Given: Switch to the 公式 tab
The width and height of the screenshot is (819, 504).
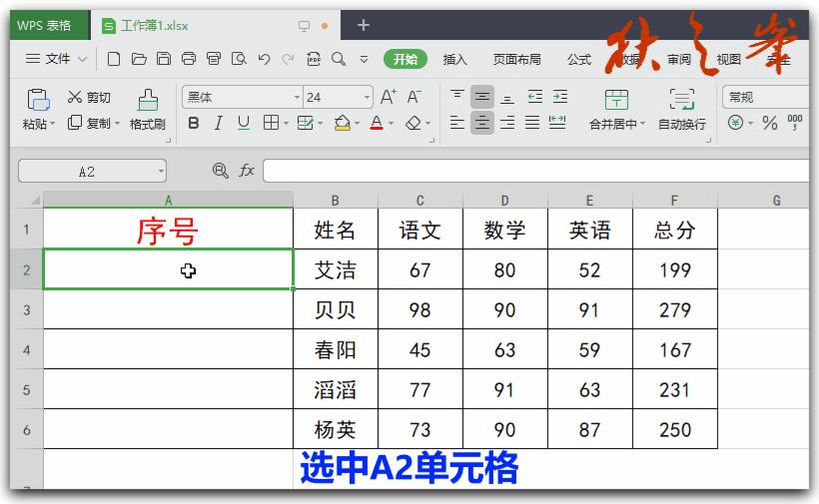Looking at the screenshot, I should 579,60.
